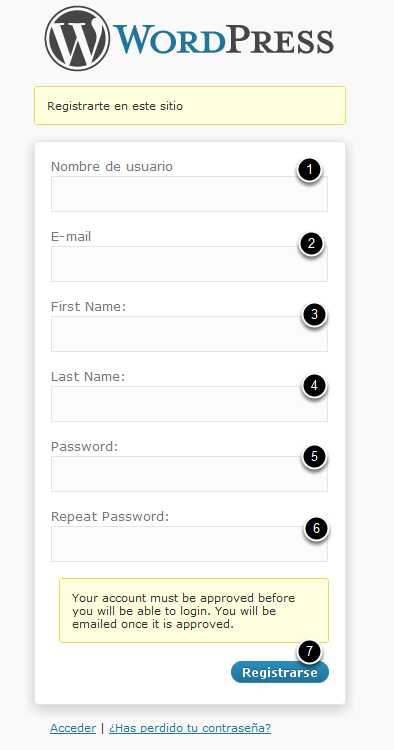This screenshot has height=750, width=394.
Task: Click the numbered marker 4 badge
Action: [x=314, y=386]
